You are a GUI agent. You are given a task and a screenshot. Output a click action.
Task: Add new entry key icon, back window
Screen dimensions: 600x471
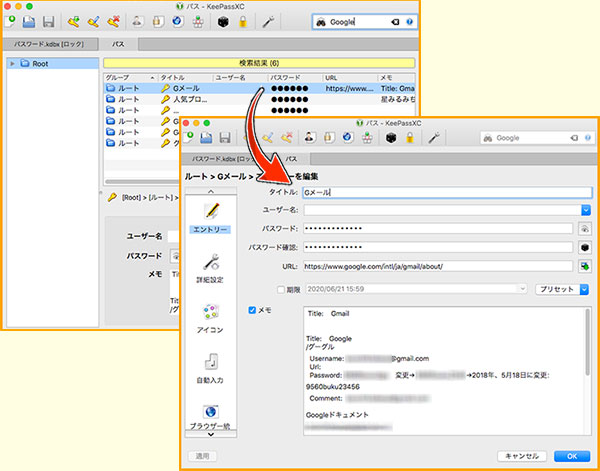[73, 22]
